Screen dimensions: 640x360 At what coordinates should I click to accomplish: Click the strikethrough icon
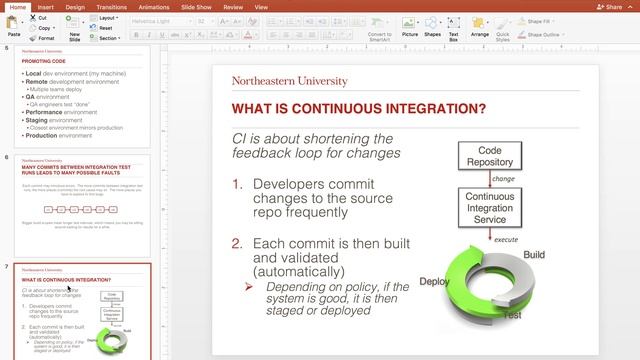[x=175, y=35]
